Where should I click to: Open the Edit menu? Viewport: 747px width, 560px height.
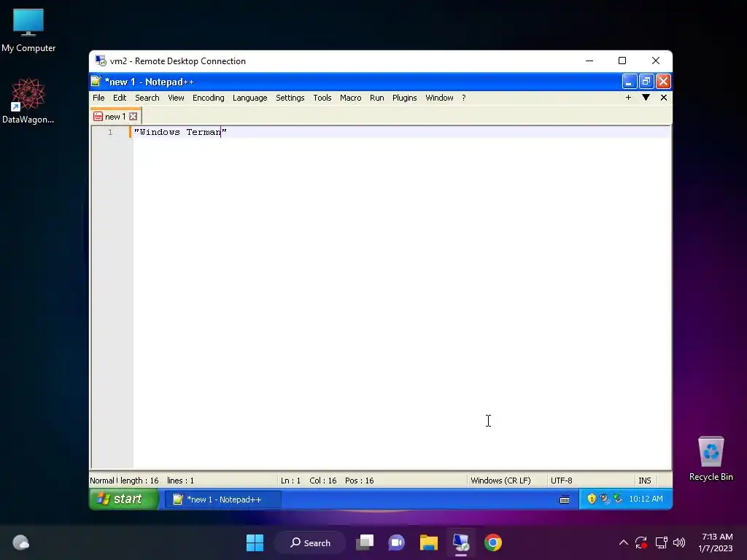coord(120,98)
